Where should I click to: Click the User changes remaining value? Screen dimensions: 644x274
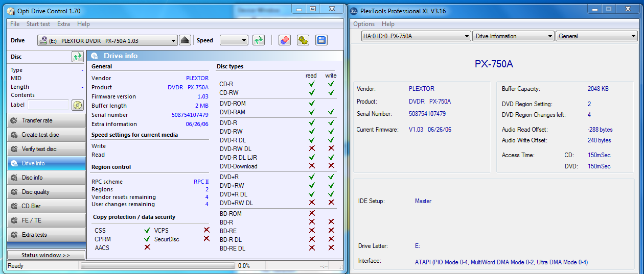pos(206,204)
